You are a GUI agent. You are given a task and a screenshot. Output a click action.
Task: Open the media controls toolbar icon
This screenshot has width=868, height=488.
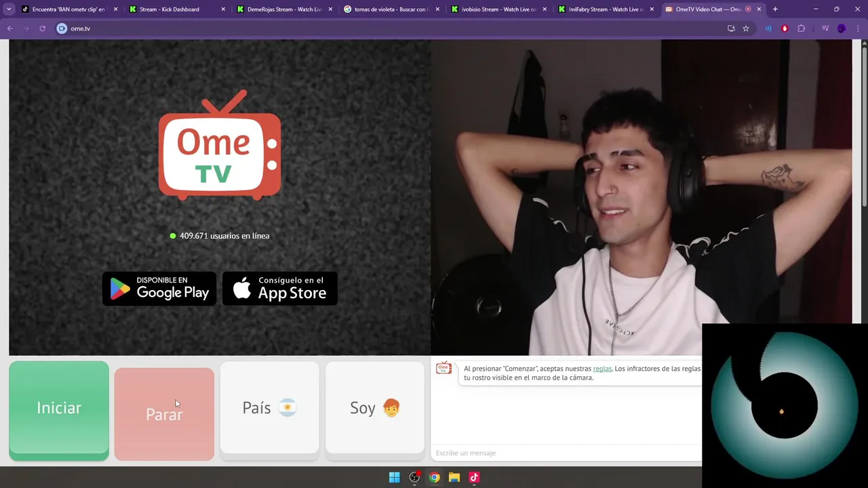(x=825, y=28)
